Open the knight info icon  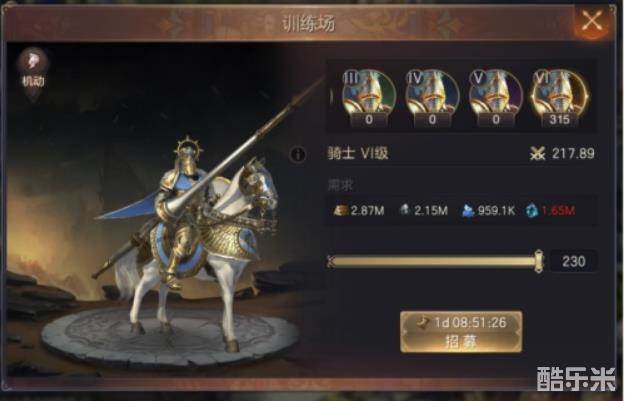pos(298,154)
